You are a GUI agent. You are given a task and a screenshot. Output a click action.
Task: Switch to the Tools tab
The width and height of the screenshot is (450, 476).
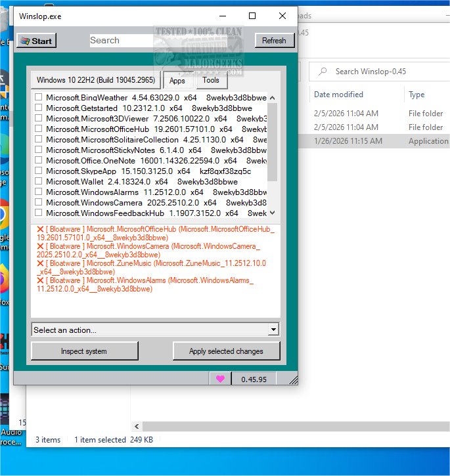pyautogui.click(x=211, y=81)
